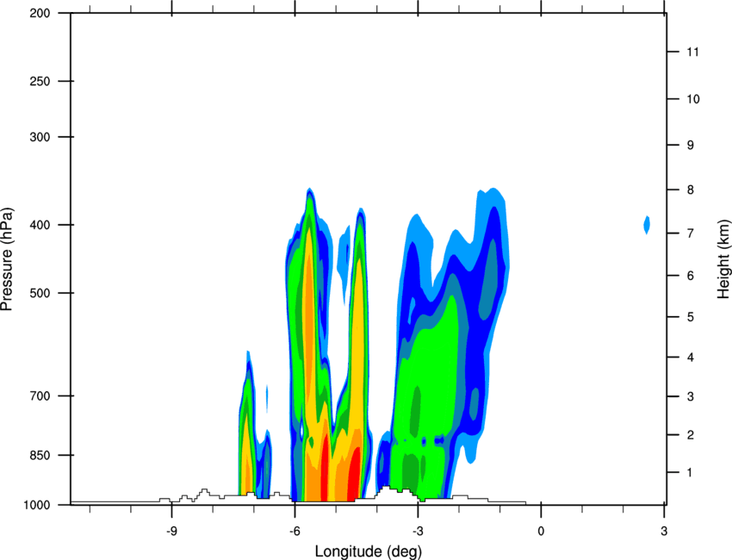Pick the 2 km height label

(691, 435)
